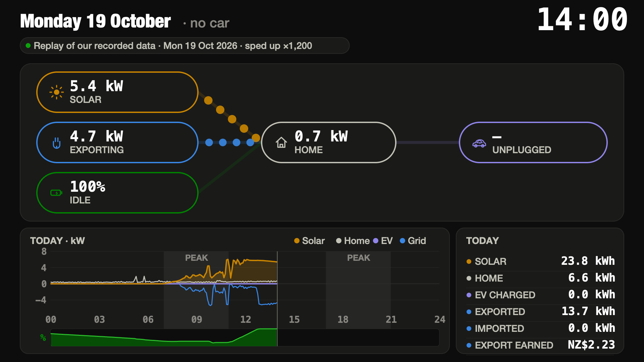
Task: Click the green percent icon beside battery chart
Action: 43,337
